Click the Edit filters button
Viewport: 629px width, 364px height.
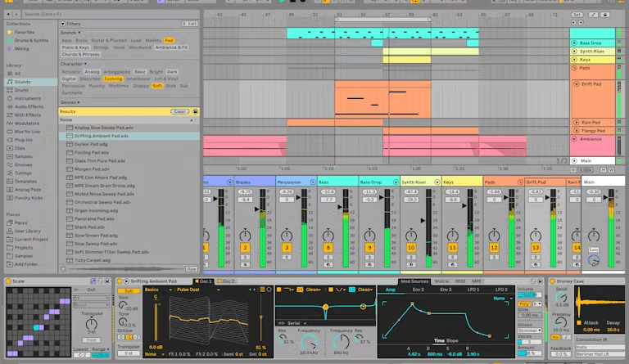coord(189,24)
